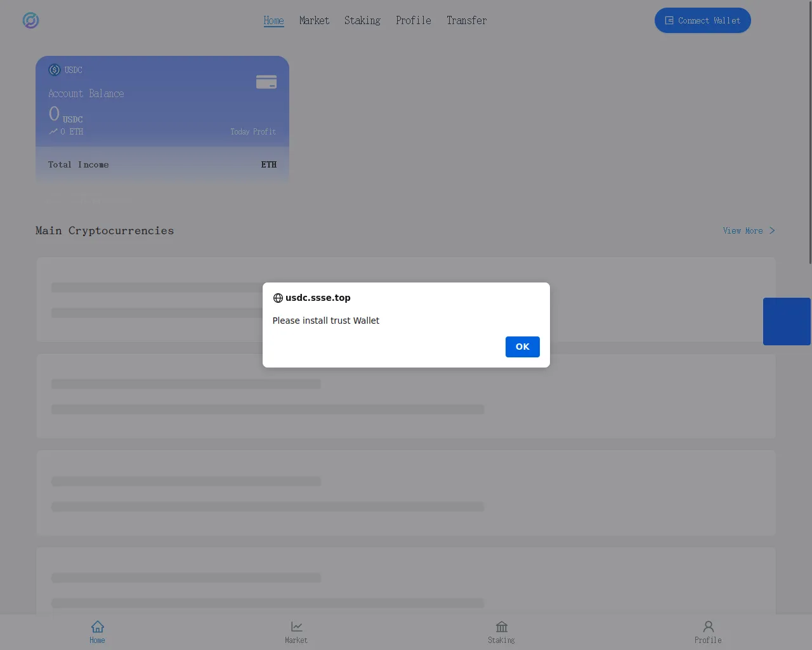Open Staking in top navigation
Image resolution: width=812 pixels, height=650 pixels.
click(362, 20)
